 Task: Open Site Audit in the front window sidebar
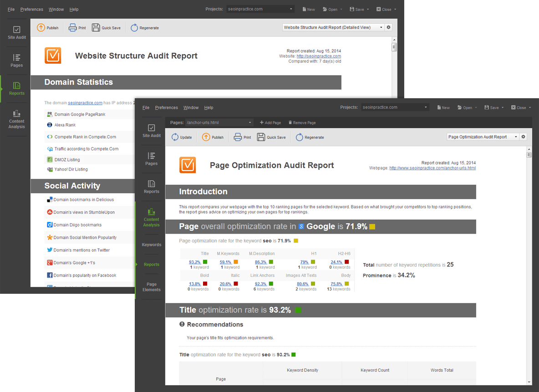point(151,131)
